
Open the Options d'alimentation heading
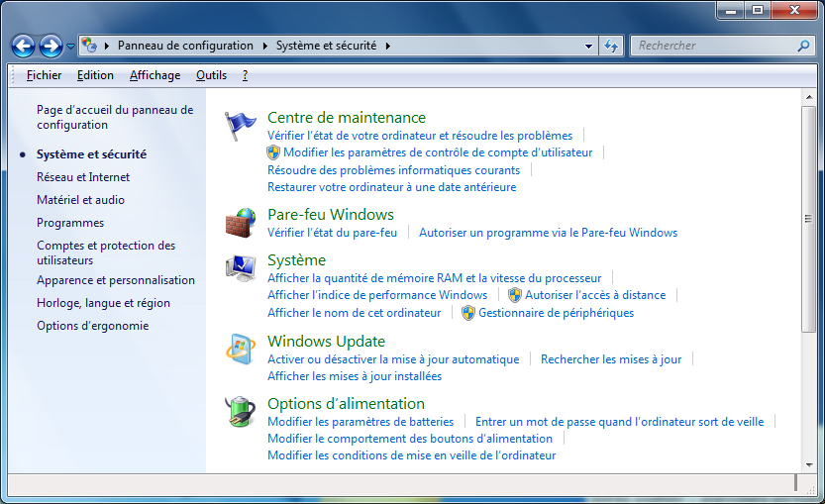[x=346, y=404]
